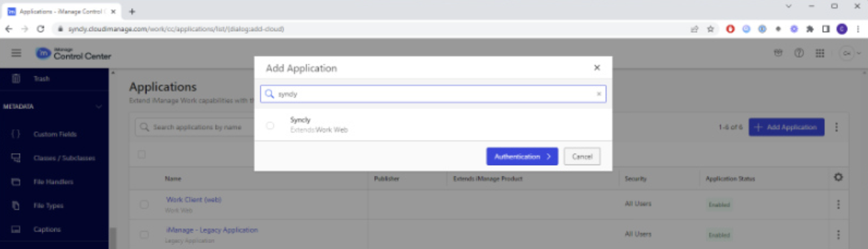Click the Captions icon in sidebar
The height and width of the screenshot is (249, 868).
[x=16, y=230]
